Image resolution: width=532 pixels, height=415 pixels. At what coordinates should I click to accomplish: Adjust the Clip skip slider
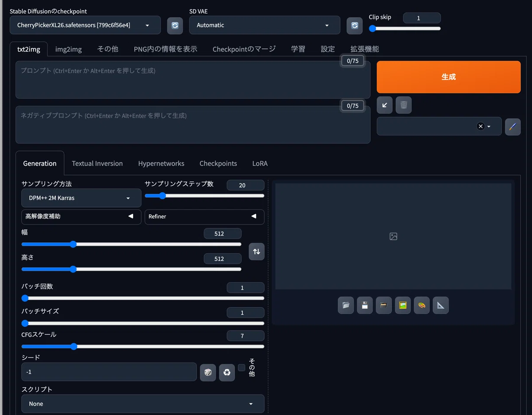[x=405, y=28]
